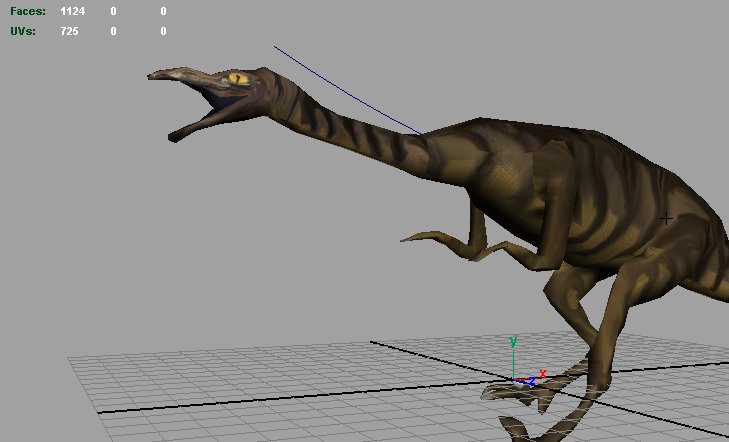Click the Faces label in heads-up display
Viewport: 729px width, 442px height.
pos(28,11)
